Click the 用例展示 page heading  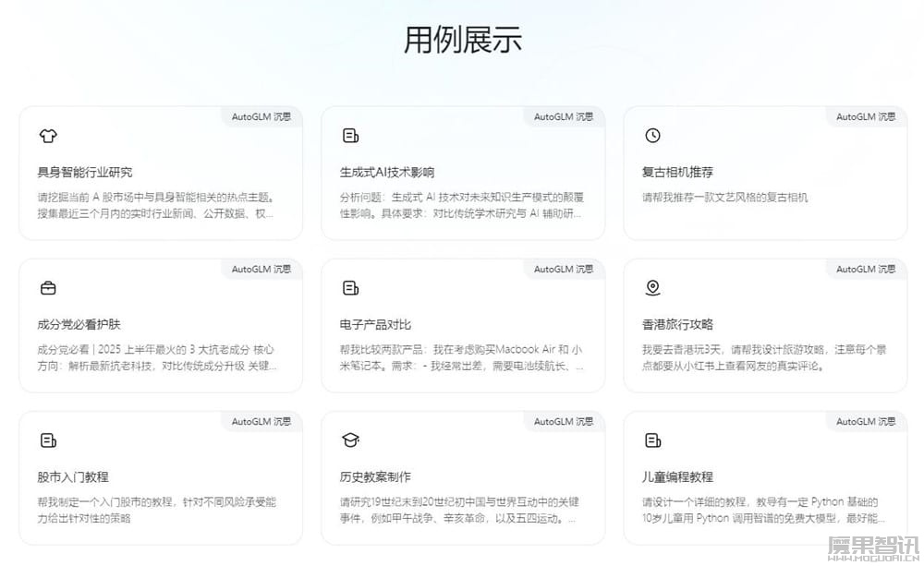463,40
